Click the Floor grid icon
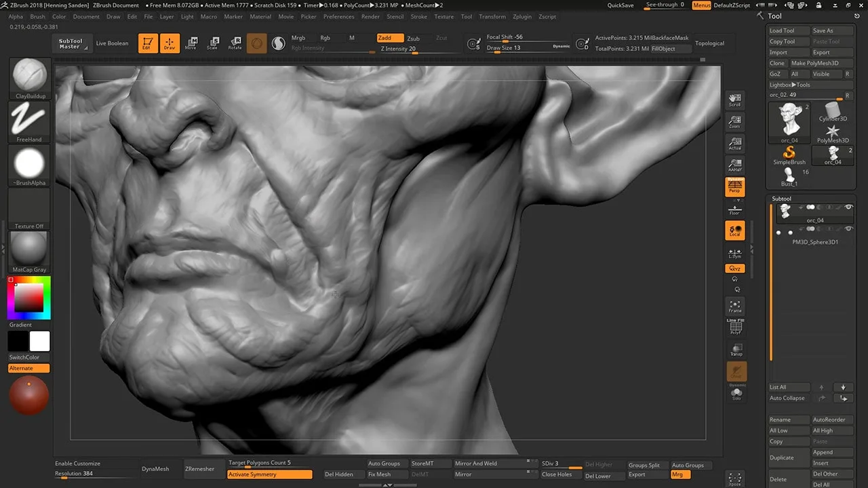 [x=735, y=209]
